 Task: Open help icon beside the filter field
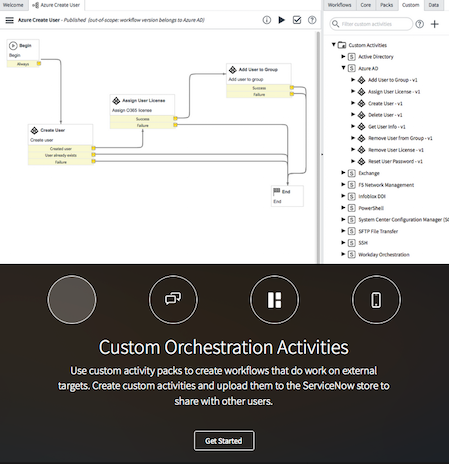coord(420,24)
